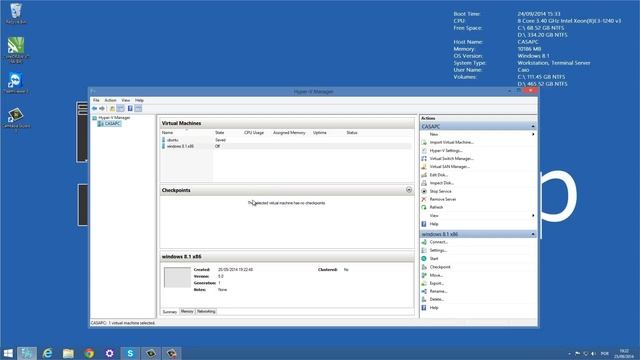Open the Windows Start button
The height and width of the screenshot is (360, 640).
click(8, 353)
